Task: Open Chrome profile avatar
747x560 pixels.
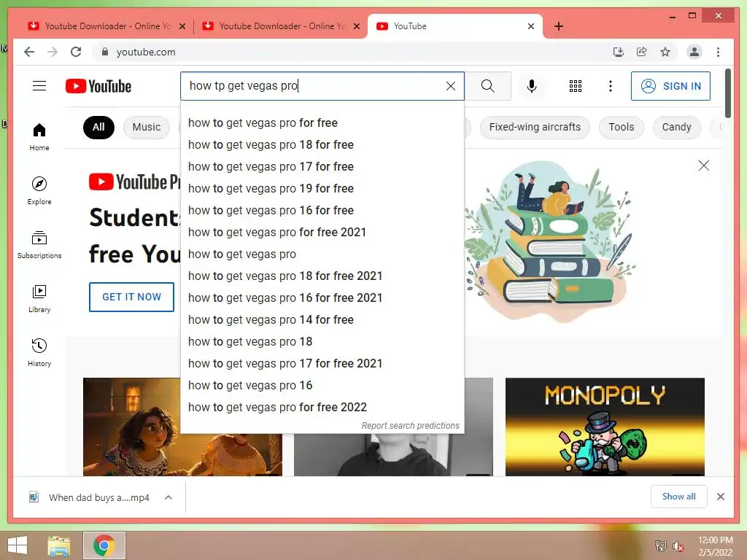Action: tap(694, 52)
